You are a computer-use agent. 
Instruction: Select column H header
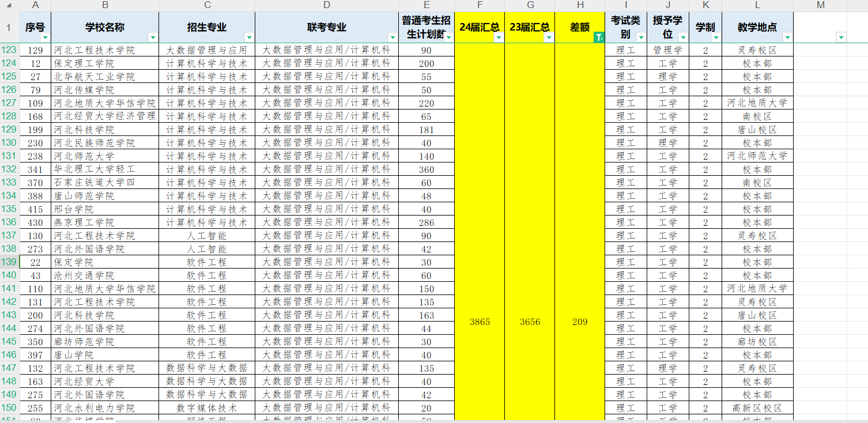580,5
